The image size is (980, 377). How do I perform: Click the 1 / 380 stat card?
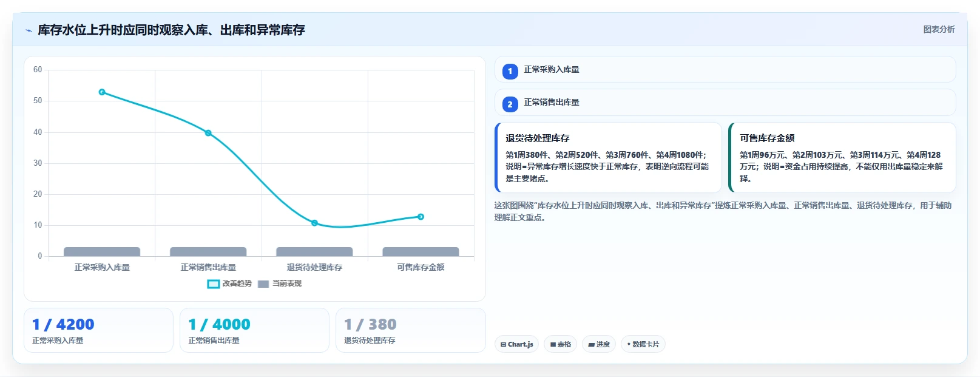point(410,330)
